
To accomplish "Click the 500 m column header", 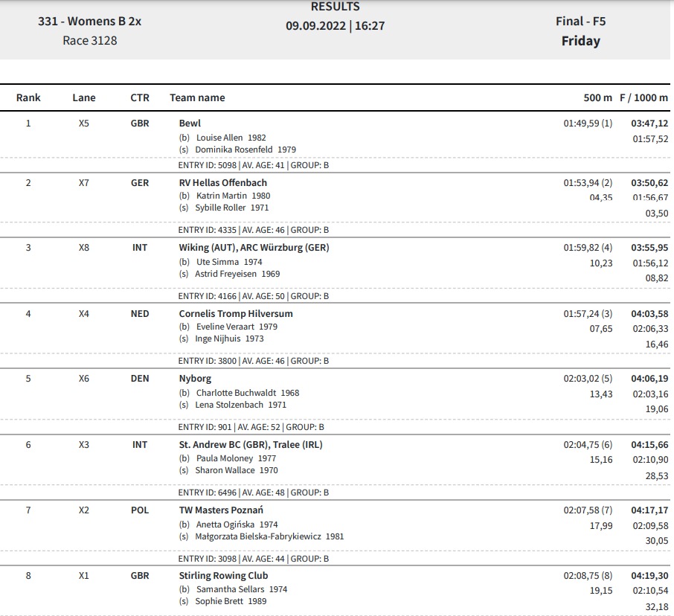I will pyautogui.click(x=597, y=97).
